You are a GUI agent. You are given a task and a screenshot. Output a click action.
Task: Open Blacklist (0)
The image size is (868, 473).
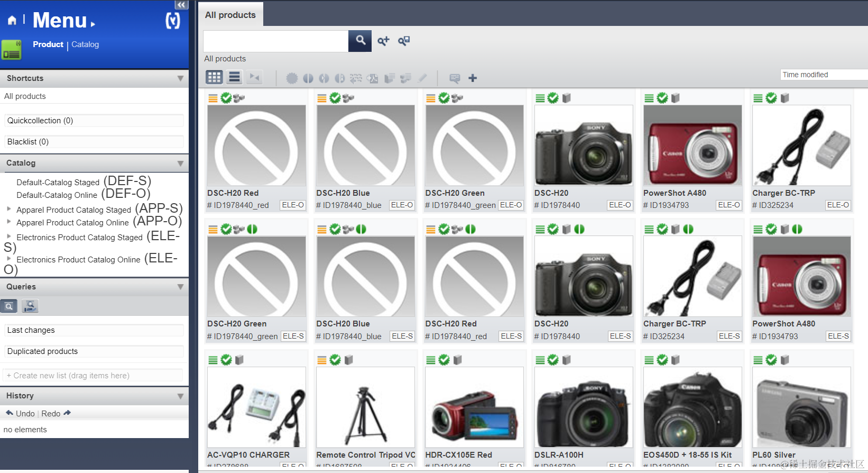pos(94,142)
